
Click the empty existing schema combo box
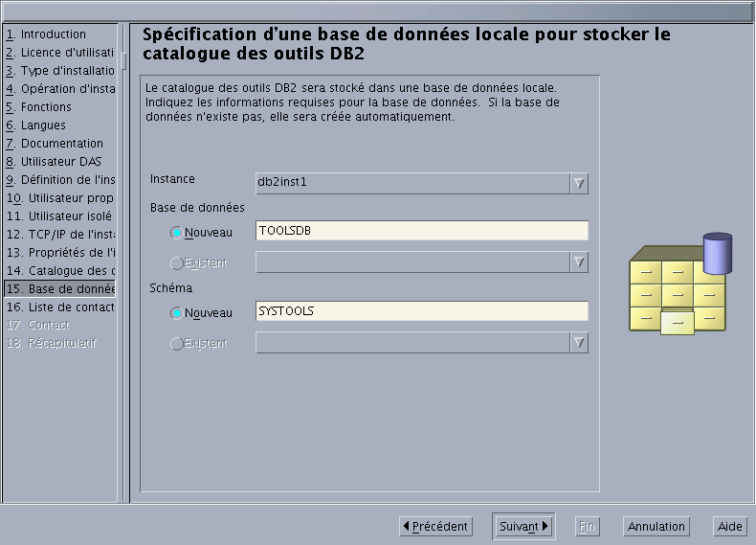[422, 343]
